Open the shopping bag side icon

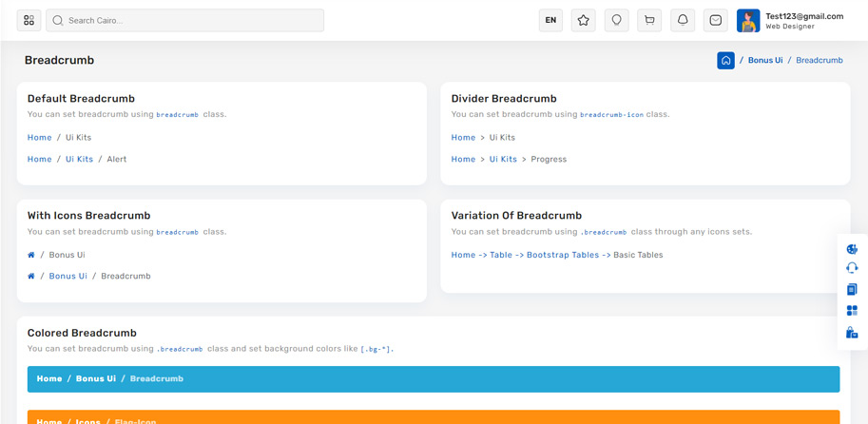(x=852, y=332)
